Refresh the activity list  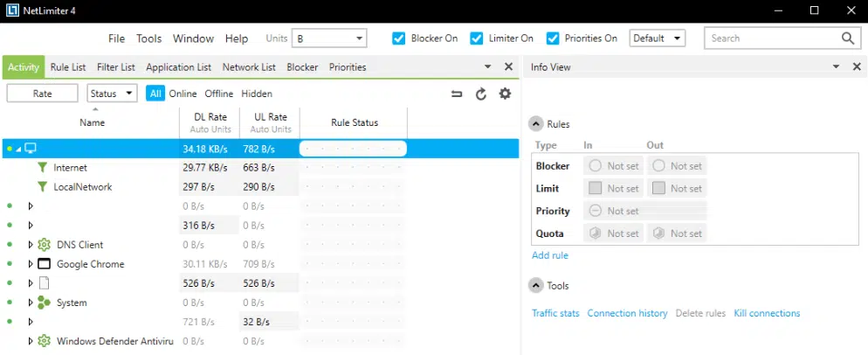tap(481, 94)
